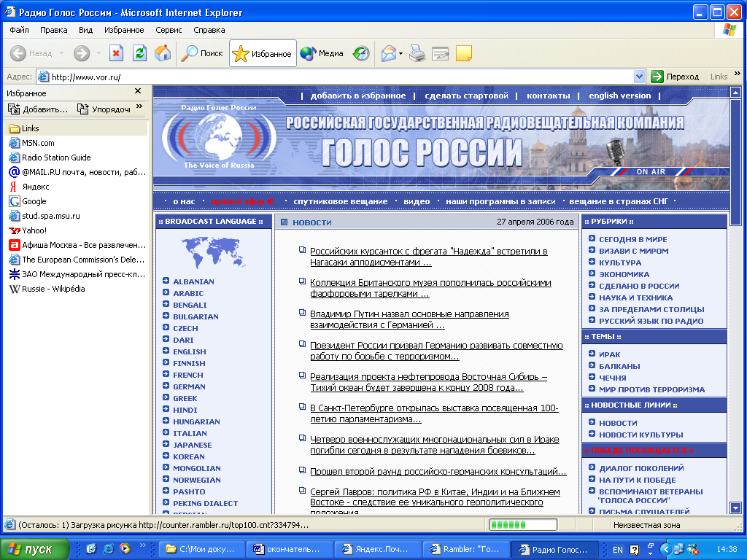Select GERMAN broadcast language
The height and width of the screenshot is (560, 747).
(x=189, y=386)
